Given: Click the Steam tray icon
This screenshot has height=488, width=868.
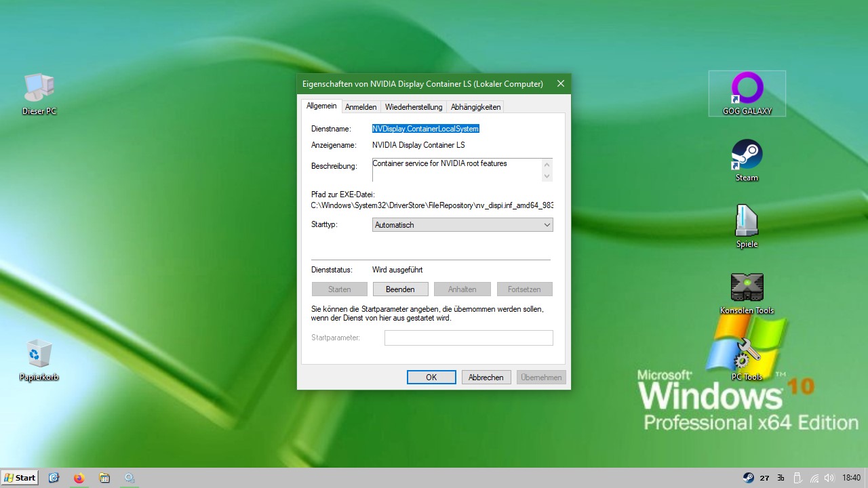Looking at the screenshot, I should coord(748,478).
